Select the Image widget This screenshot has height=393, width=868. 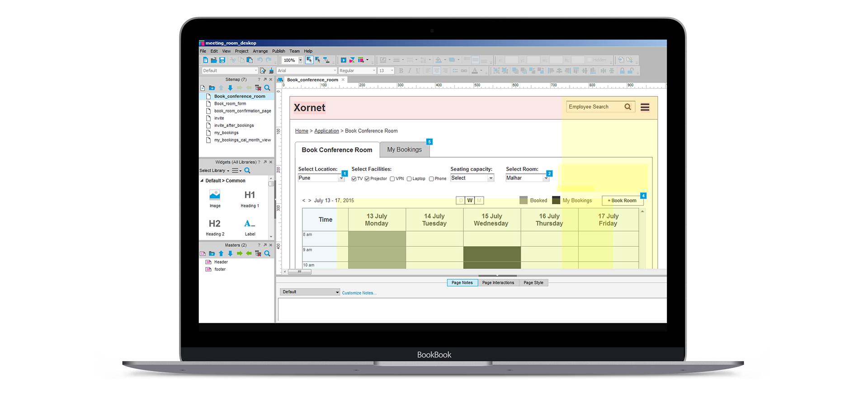tap(215, 199)
